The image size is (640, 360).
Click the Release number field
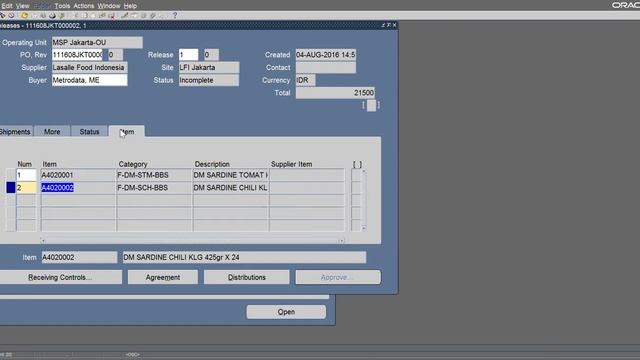(x=188, y=55)
